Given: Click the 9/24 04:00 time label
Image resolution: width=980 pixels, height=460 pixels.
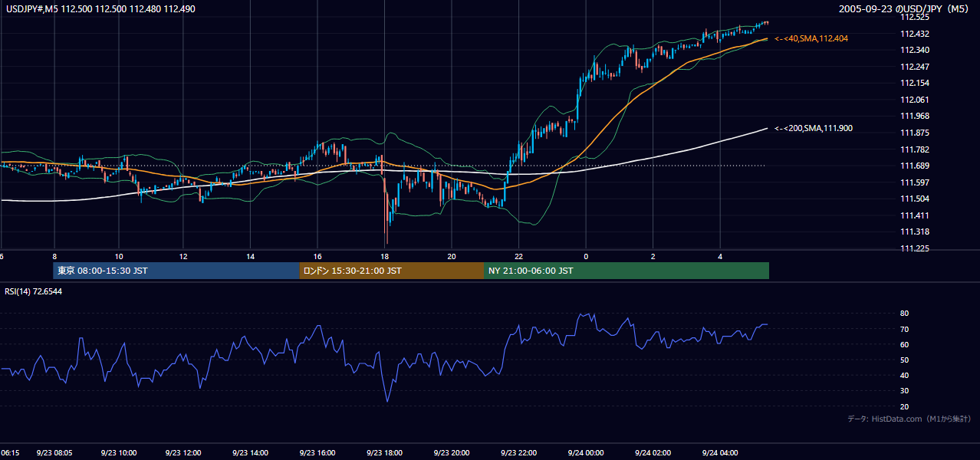Looking at the screenshot, I should [720, 453].
